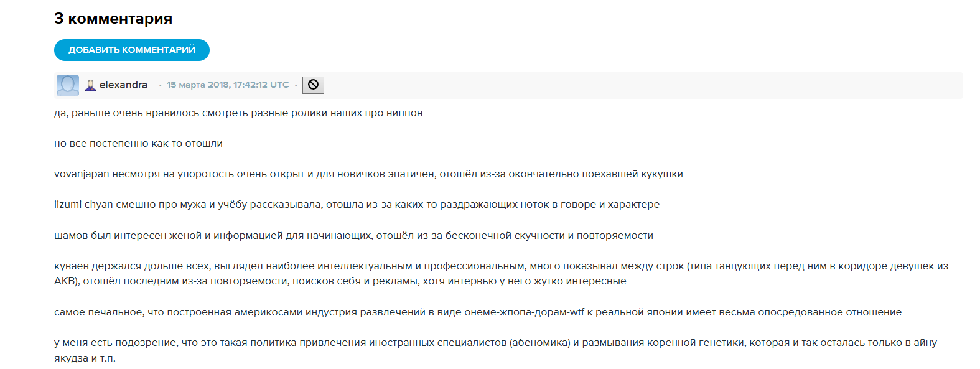Click the closing text 'якудза и т.п.'
Image resolution: width=980 pixels, height=369 pixels.
[85, 358]
